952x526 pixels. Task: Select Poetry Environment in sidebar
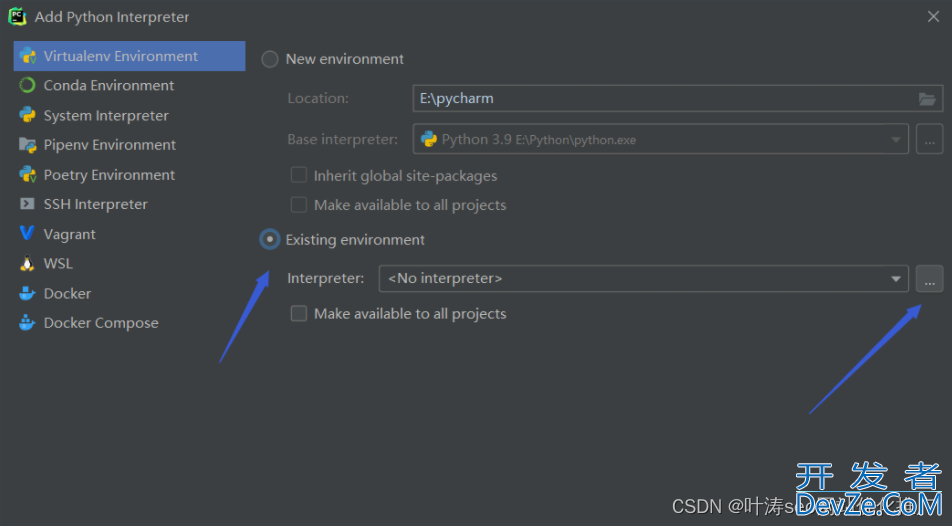tap(129, 175)
